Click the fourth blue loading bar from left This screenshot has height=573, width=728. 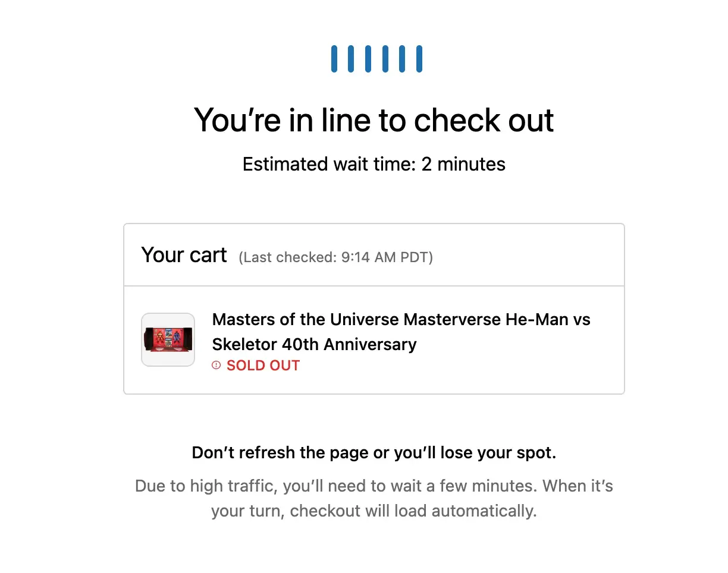point(385,59)
